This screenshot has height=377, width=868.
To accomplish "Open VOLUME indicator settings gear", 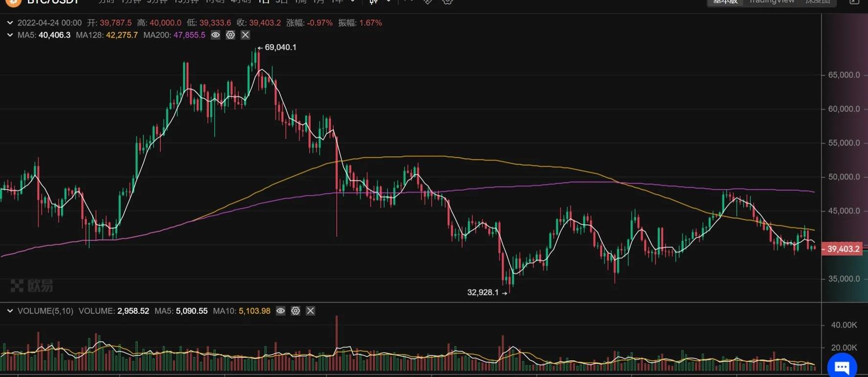I will (x=296, y=311).
